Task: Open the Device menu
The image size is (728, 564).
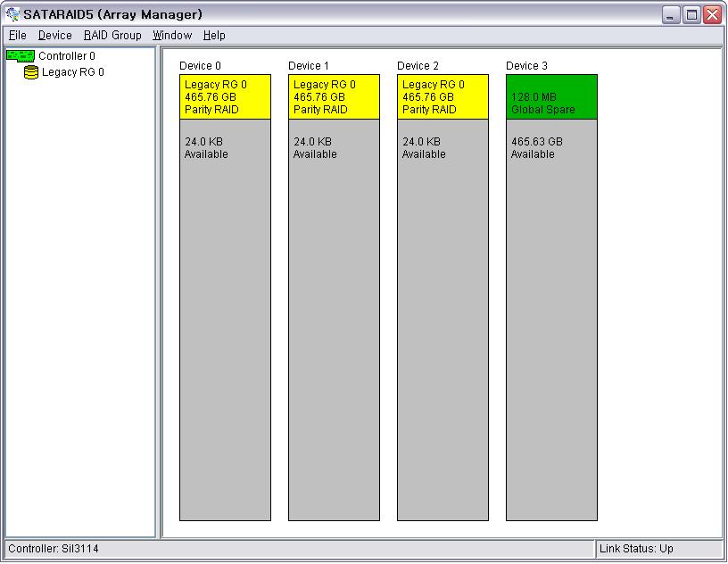Action: click(x=54, y=36)
